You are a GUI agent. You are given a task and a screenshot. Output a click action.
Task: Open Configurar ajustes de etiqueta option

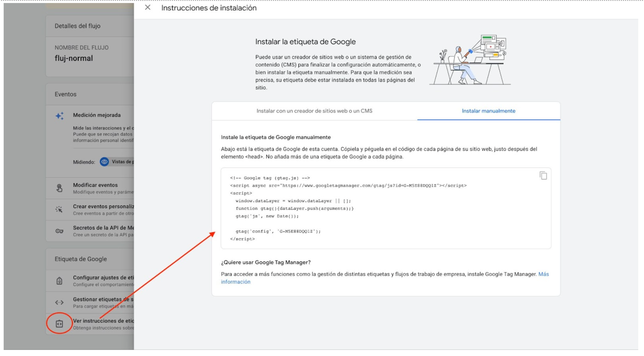click(90, 281)
